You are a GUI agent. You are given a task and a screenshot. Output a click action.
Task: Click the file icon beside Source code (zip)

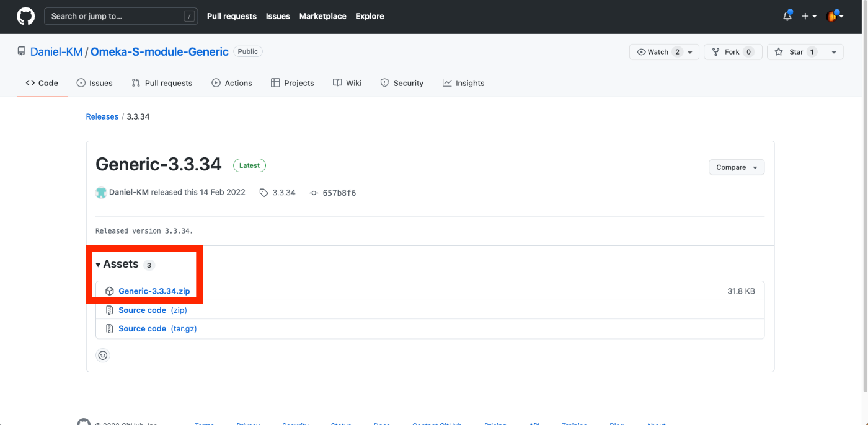tap(110, 310)
